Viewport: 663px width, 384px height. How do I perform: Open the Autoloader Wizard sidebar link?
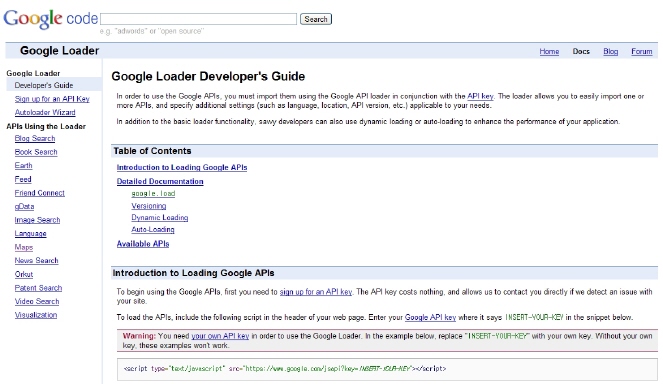pos(45,112)
